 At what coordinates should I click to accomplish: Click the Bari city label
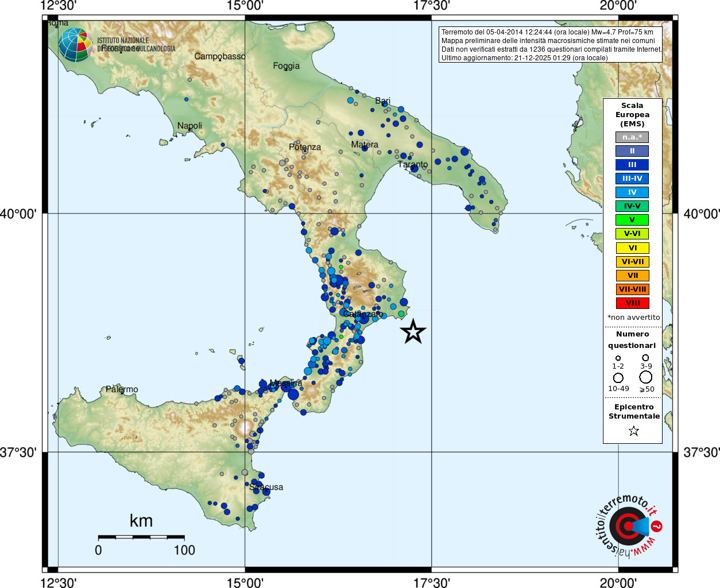tap(382, 100)
